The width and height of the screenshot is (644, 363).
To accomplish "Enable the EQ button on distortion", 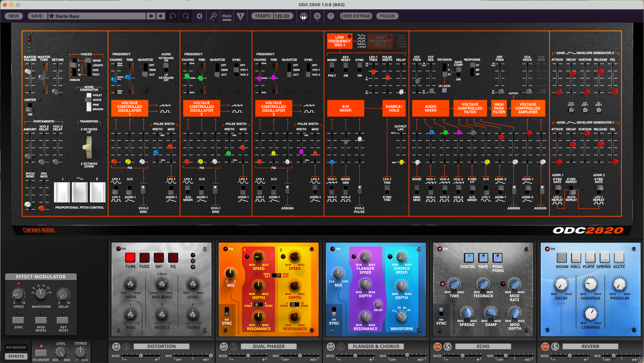I will point(173,258).
